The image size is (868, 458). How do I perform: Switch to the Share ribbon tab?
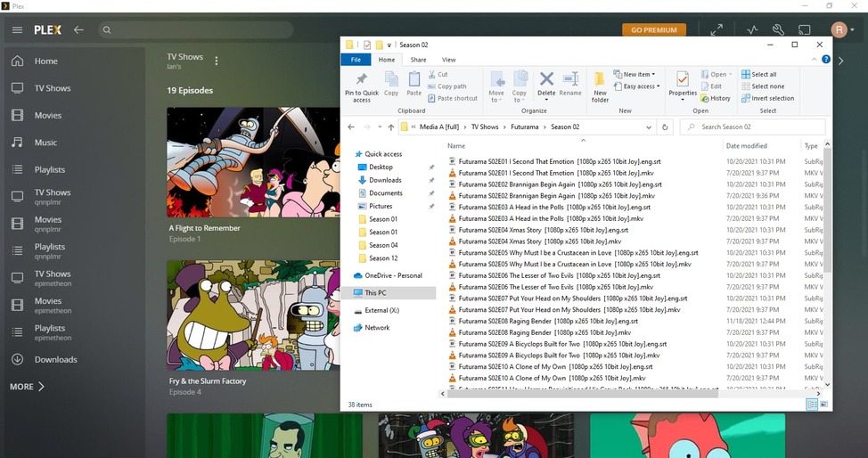[x=418, y=60]
